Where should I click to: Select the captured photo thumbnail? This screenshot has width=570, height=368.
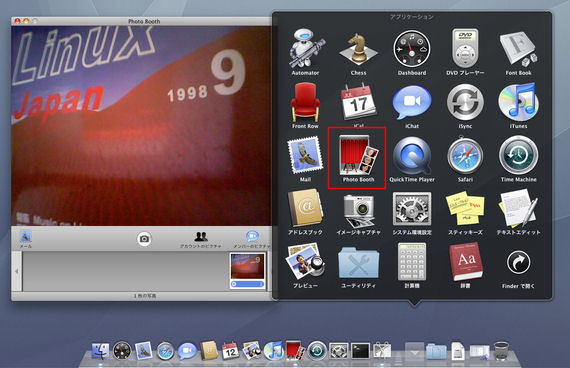point(248,271)
